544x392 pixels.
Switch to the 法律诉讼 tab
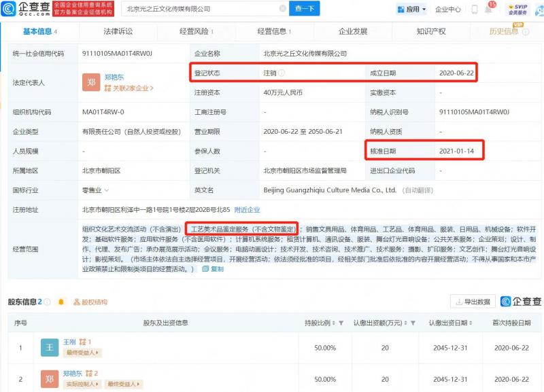coord(118,31)
